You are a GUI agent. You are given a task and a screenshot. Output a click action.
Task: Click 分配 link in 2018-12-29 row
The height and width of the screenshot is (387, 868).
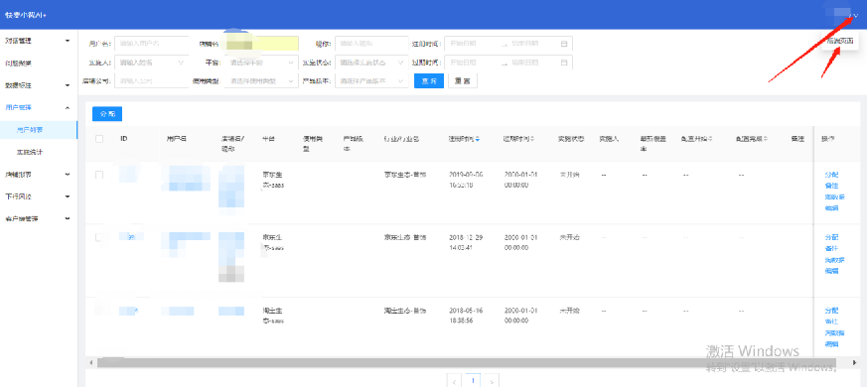831,237
